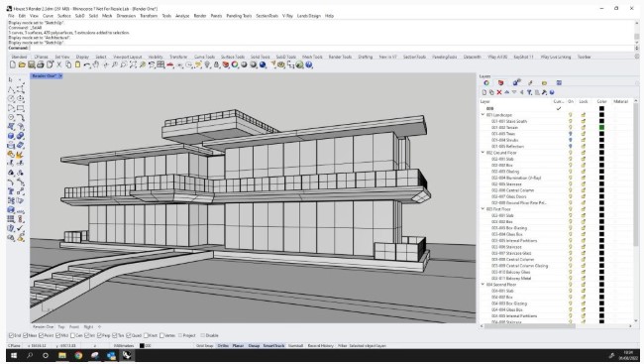Viewport: 644px width, 364px height.
Task: Switch to the Curve Tools toolbar tab
Action: pos(204,57)
